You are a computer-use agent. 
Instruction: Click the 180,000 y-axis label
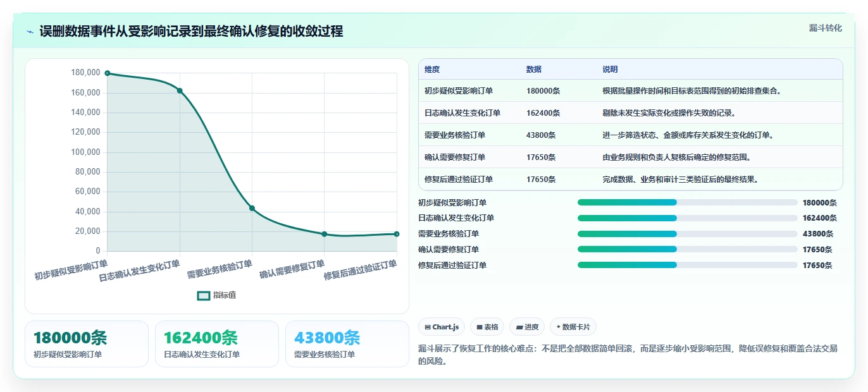click(x=86, y=73)
